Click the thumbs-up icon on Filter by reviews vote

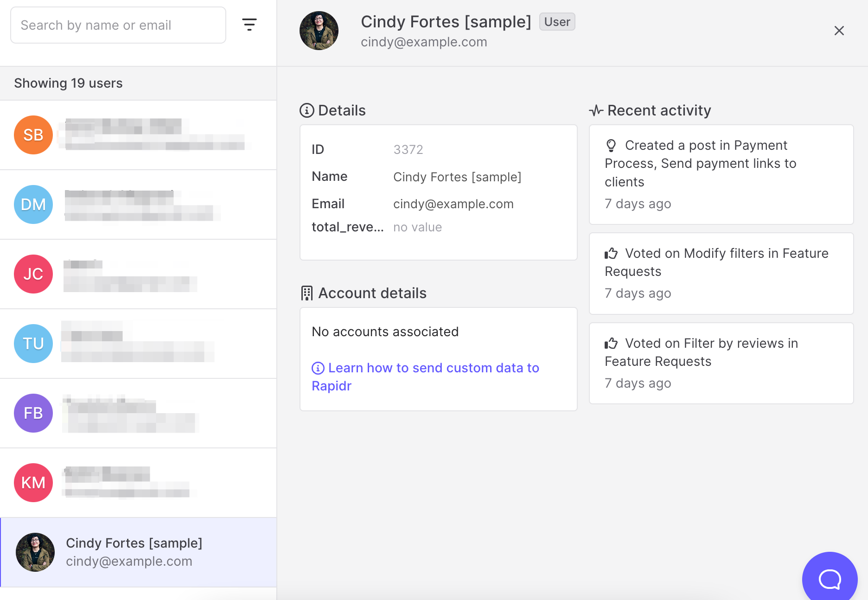pyautogui.click(x=611, y=343)
